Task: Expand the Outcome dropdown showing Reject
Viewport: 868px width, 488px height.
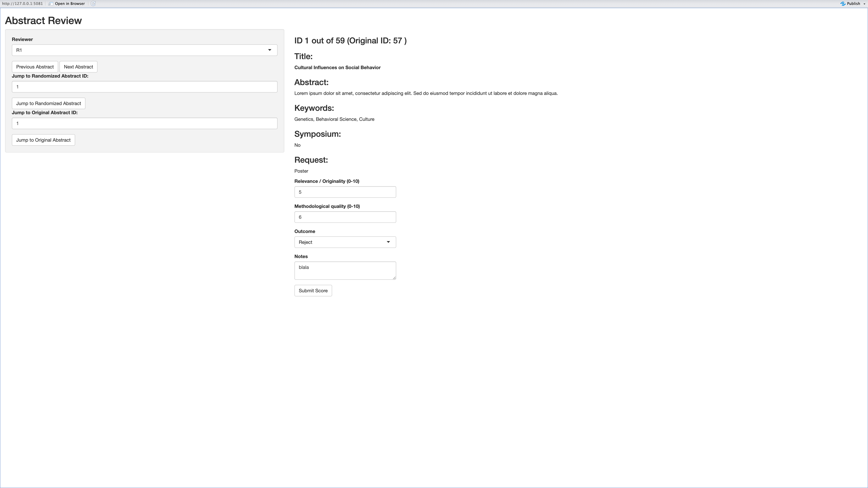Action: 345,242
